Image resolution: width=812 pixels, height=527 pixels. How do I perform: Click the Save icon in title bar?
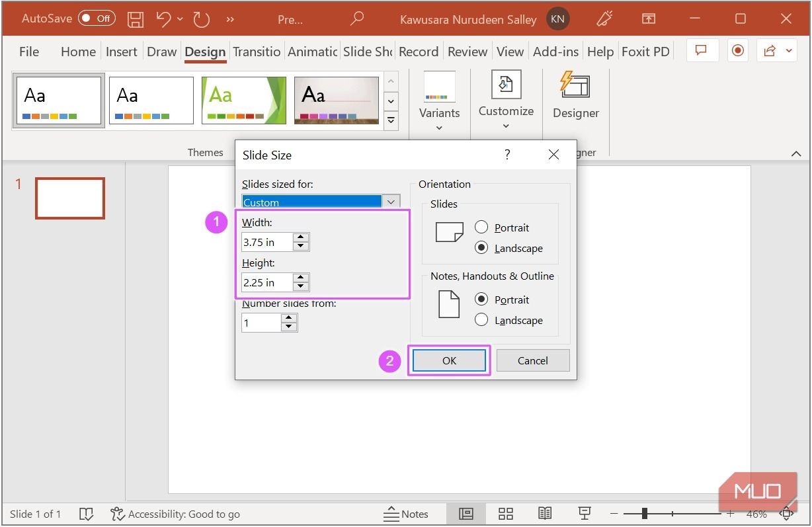pos(136,19)
